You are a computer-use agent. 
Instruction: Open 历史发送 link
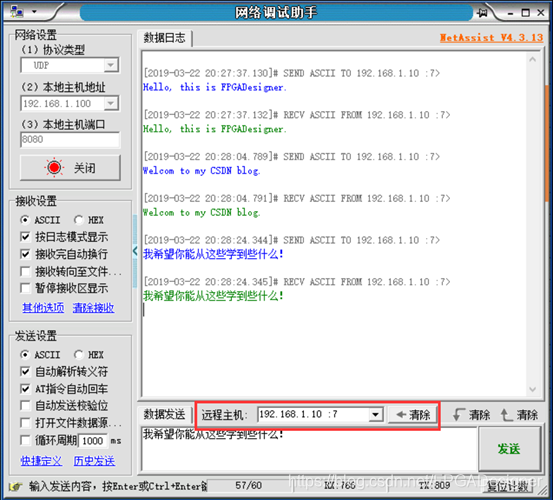point(94,461)
